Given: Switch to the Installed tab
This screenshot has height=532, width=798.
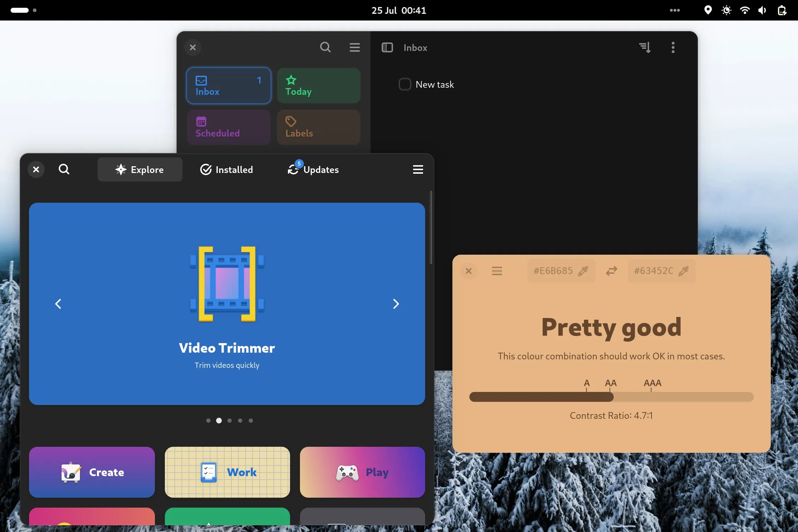Looking at the screenshot, I should [x=227, y=169].
